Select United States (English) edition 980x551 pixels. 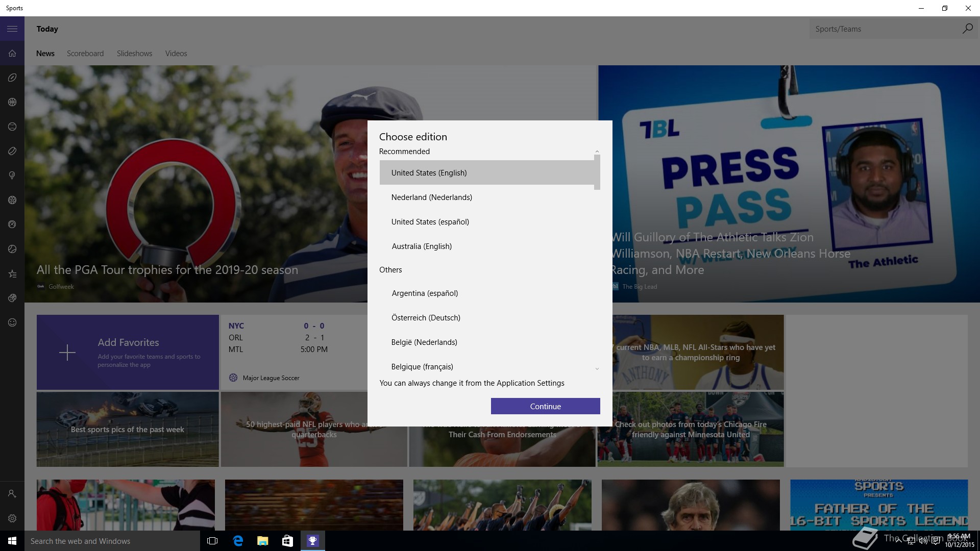[x=487, y=173]
